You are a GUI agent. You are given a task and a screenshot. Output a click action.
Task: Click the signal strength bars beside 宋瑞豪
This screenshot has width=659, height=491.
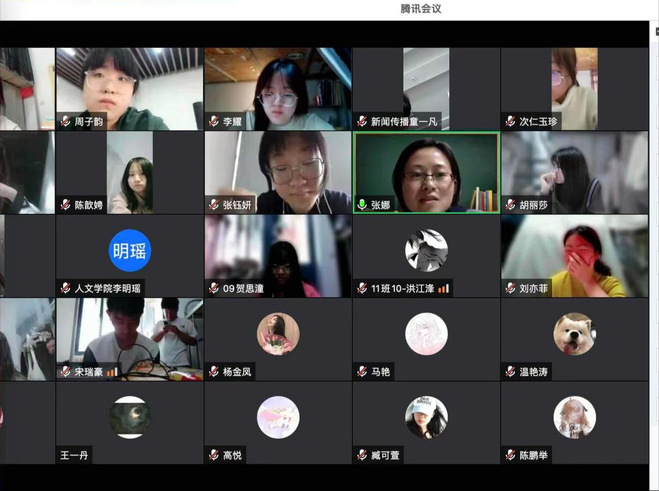click(112, 371)
